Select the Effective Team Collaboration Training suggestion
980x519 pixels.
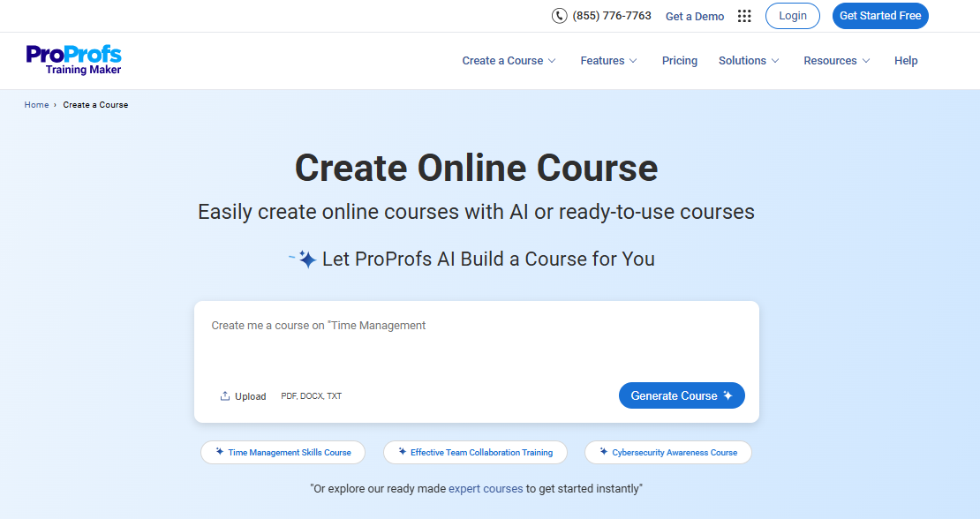(x=475, y=452)
